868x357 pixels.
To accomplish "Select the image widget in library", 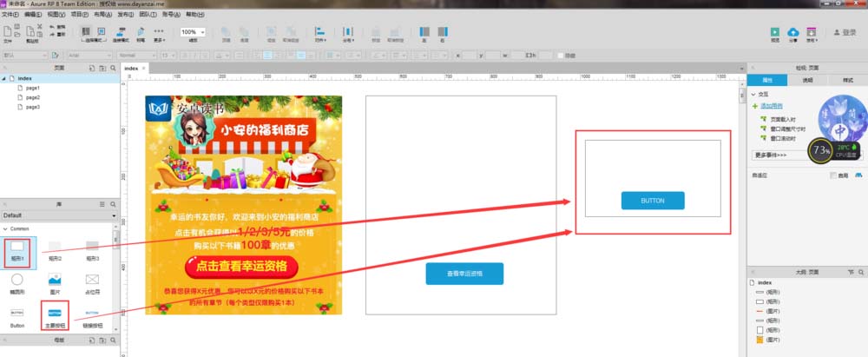I will (x=55, y=283).
